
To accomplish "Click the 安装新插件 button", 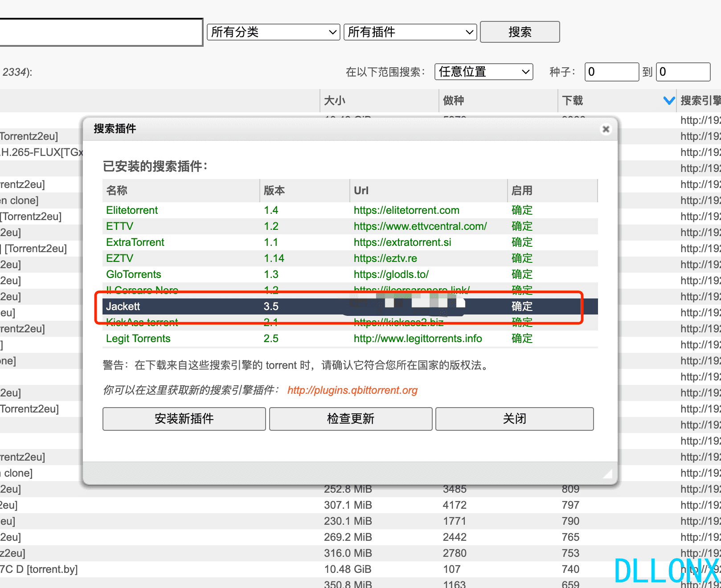I will point(184,419).
